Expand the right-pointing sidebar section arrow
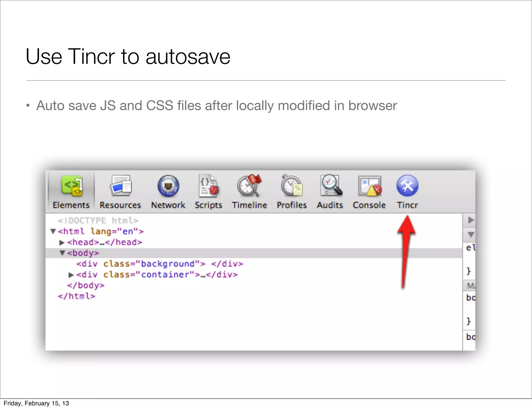This screenshot has width=532, height=409. pyautogui.click(x=471, y=220)
